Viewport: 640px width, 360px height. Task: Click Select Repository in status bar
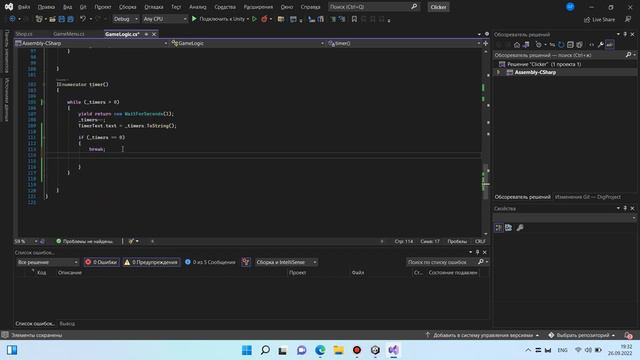pos(582,335)
